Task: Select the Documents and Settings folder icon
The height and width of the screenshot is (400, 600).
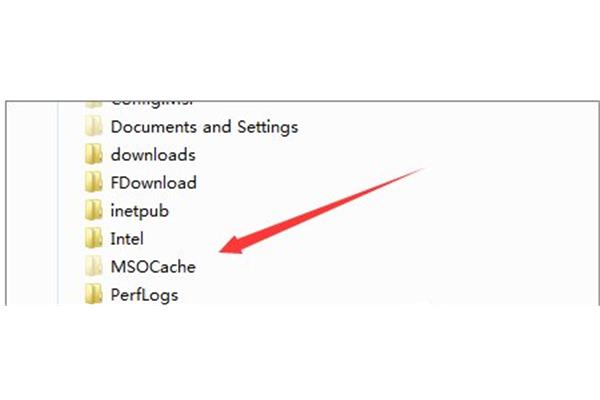Action: tap(93, 126)
